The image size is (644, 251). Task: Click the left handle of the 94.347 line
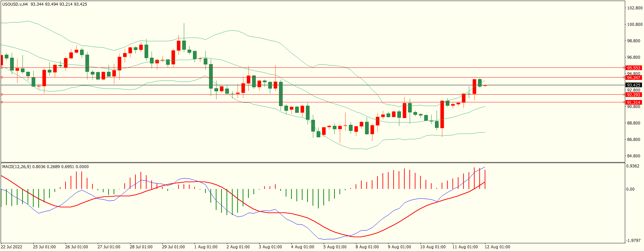point(2,78)
